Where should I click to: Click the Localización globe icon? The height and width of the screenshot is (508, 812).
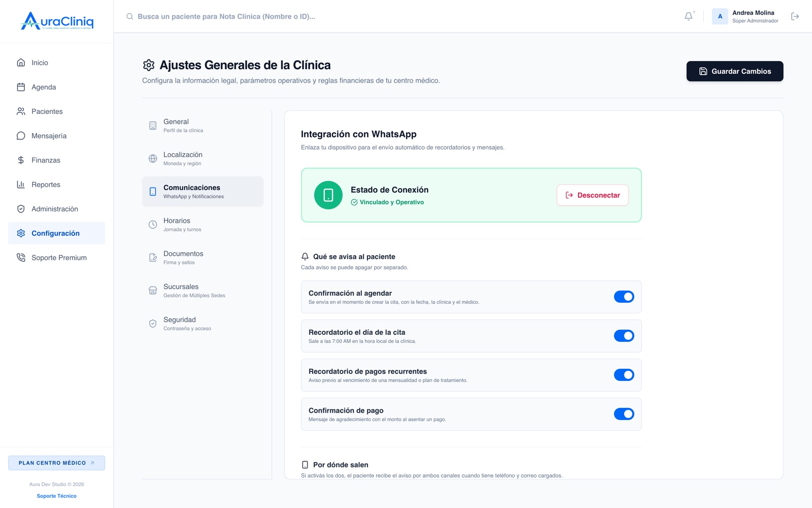[x=153, y=158]
